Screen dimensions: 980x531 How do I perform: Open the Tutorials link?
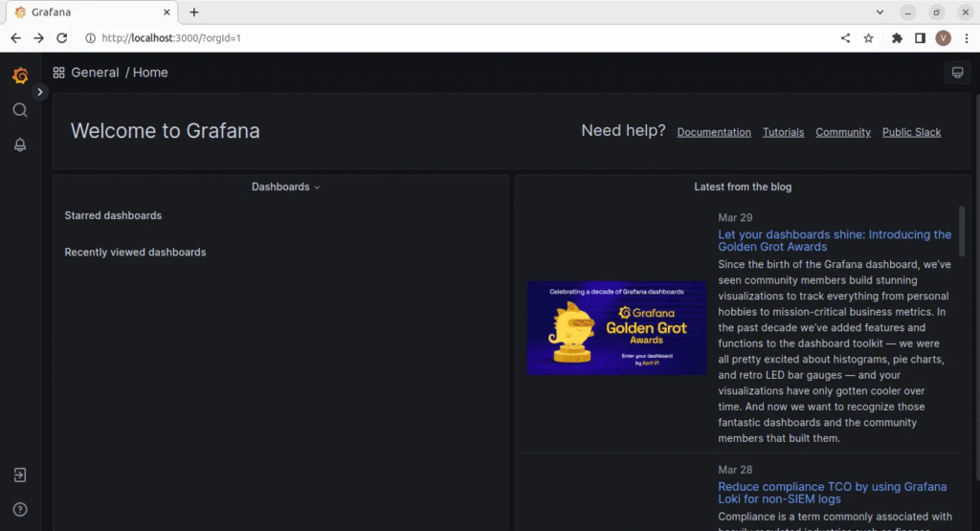pyautogui.click(x=783, y=132)
